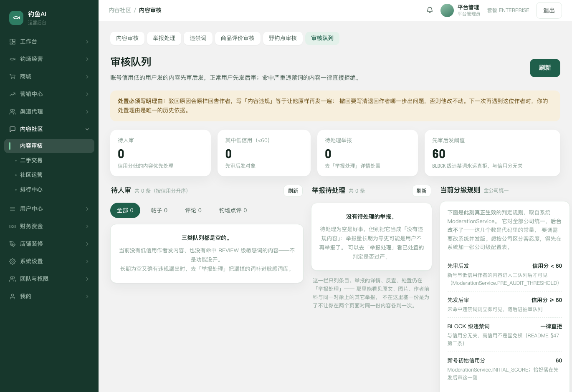Click the 营销中心 trend icon
Screen dimensions: 572x392
13,94
